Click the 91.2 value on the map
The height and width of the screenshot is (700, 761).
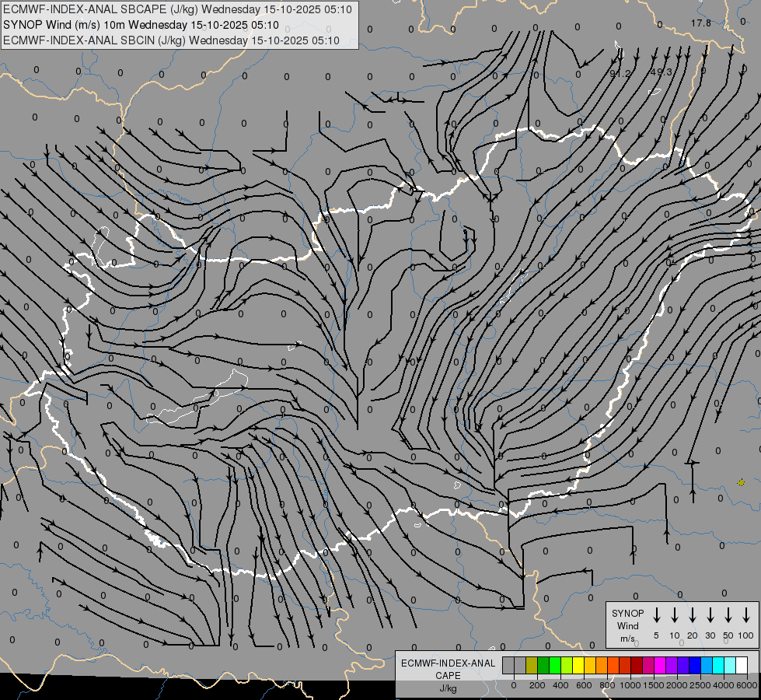620,73
